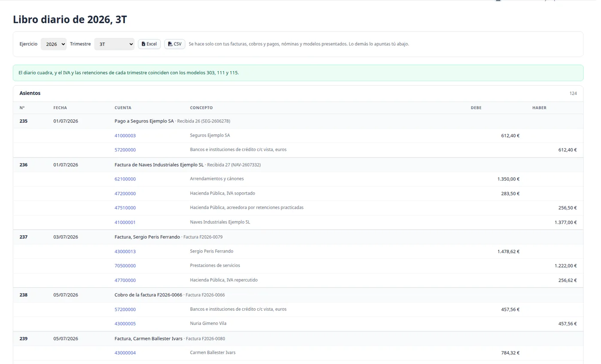601x364 pixels.
Task: Click the 457,56 € credit on Nuria Gimeno Vila row
Action: click(568, 324)
